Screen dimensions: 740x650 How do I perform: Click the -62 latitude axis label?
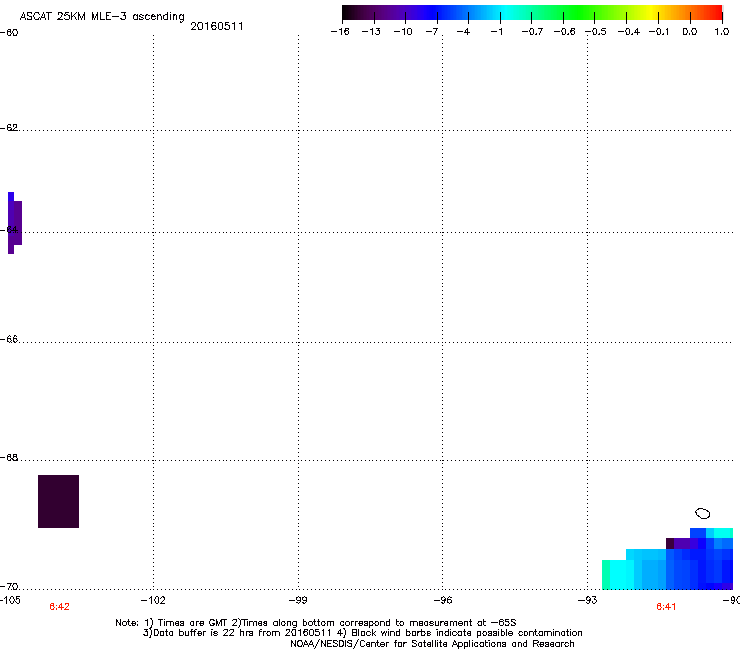tap(9, 128)
